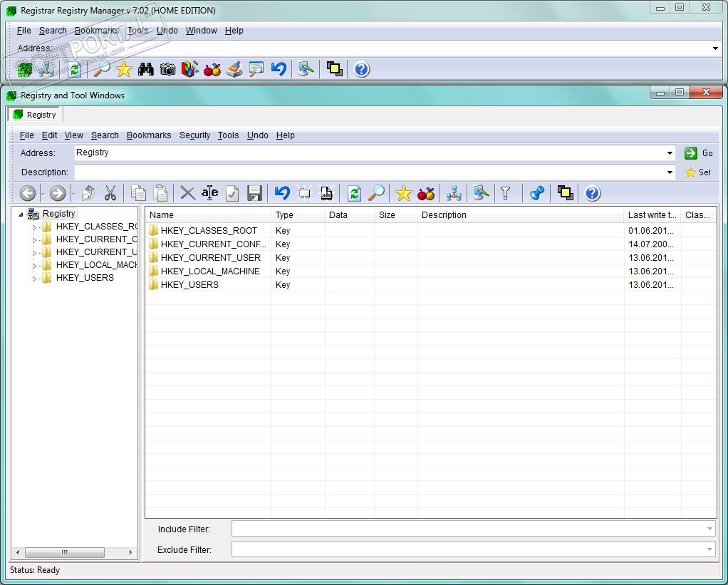This screenshot has height=585, width=728.
Task: Click the Description column header
Action: (520, 215)
